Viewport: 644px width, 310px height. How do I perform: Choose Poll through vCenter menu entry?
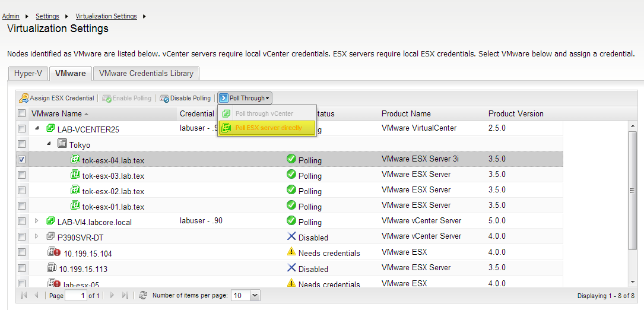coord(267,113)
